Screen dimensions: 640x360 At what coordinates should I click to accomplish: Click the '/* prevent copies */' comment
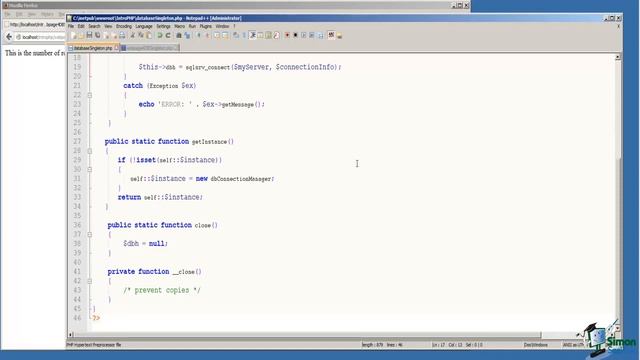click(162, 290)
